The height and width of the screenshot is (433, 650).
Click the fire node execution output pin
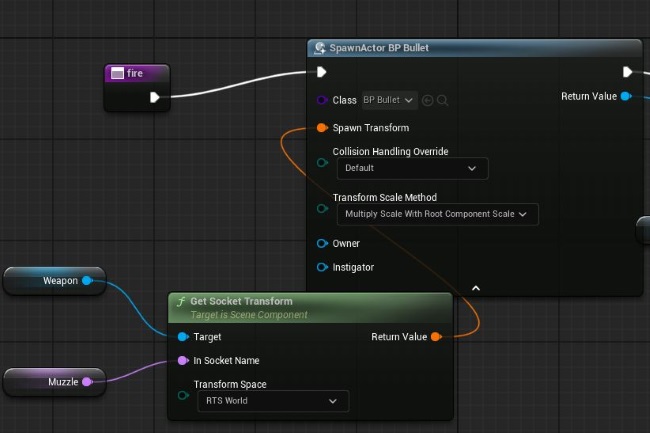[155, 97]
